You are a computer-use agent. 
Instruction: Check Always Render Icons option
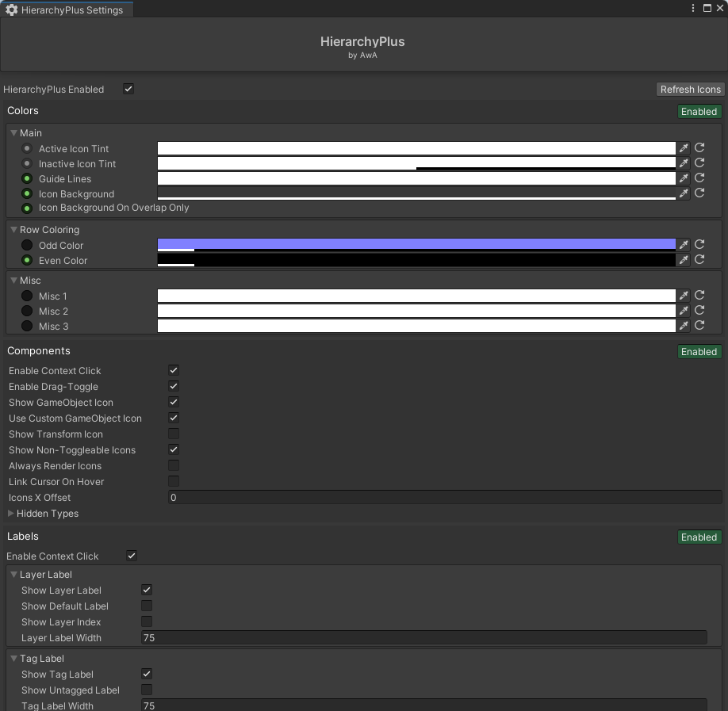(x=174, y=465)
